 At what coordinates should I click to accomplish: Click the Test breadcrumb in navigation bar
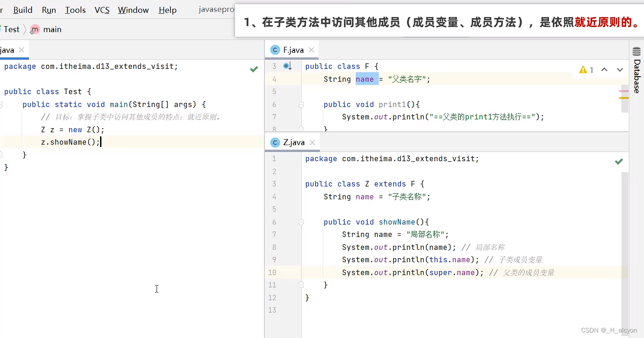tap(11, 29)
